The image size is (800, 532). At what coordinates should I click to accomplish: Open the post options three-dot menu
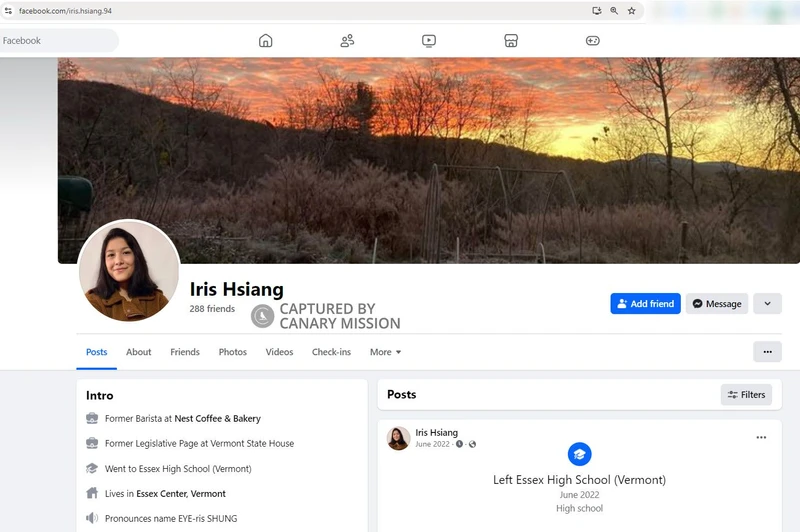(761, 438)
